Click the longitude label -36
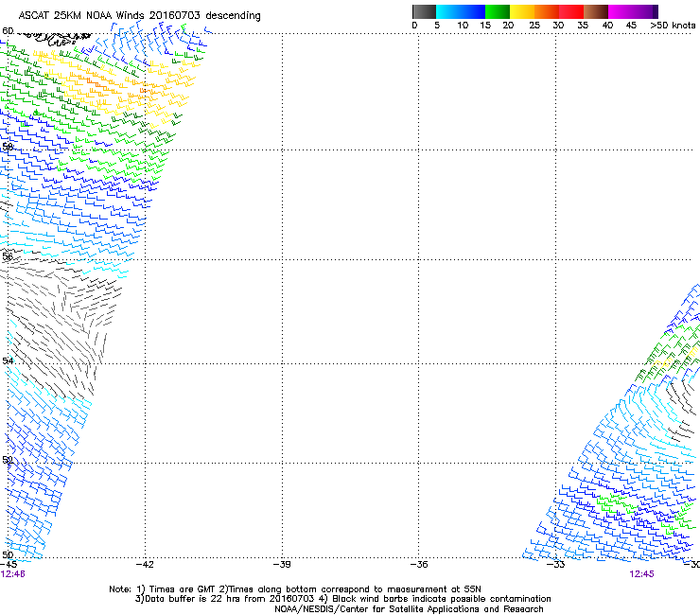Image resolution: width=700 pixels, height=615 pixels. tap(419, 565)
